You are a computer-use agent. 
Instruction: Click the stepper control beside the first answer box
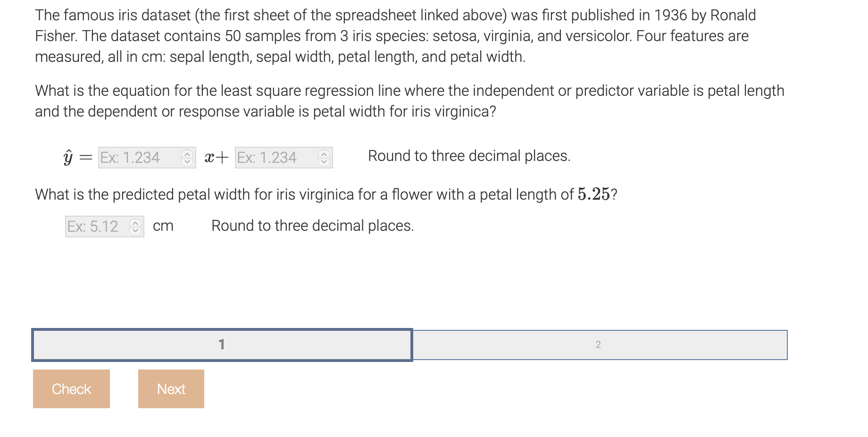coord(188,158)
